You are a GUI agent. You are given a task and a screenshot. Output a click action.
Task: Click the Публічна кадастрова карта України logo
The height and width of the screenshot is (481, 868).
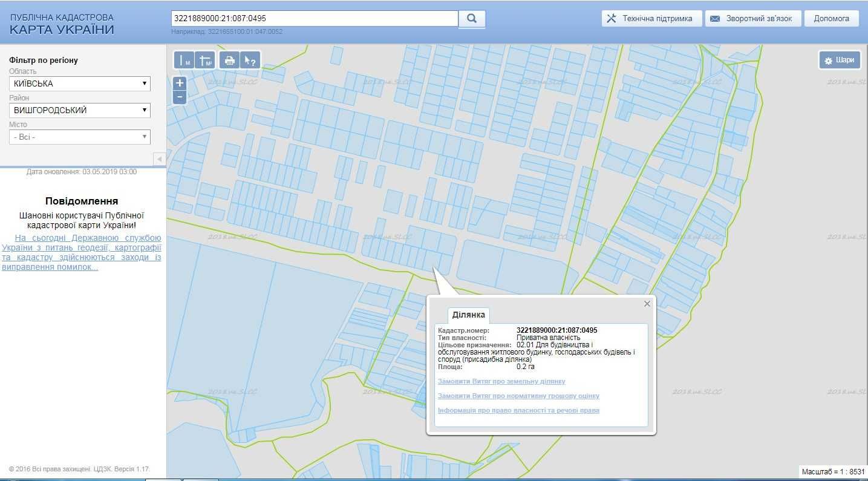coord(62,24)
